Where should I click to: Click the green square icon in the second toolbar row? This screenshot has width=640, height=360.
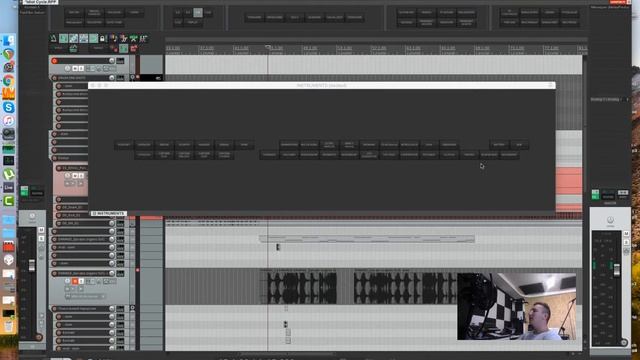click(123, 49)
